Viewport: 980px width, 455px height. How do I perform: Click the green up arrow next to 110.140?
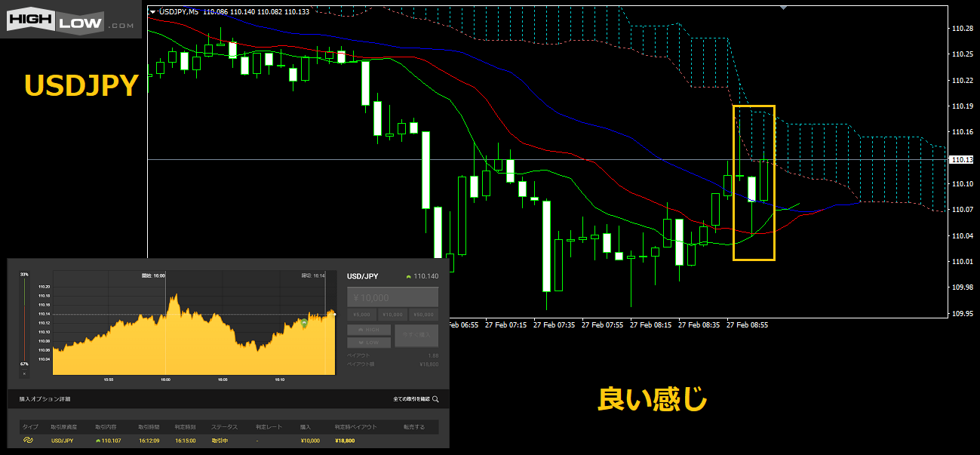pyautogui.click(x=408, y=277)
